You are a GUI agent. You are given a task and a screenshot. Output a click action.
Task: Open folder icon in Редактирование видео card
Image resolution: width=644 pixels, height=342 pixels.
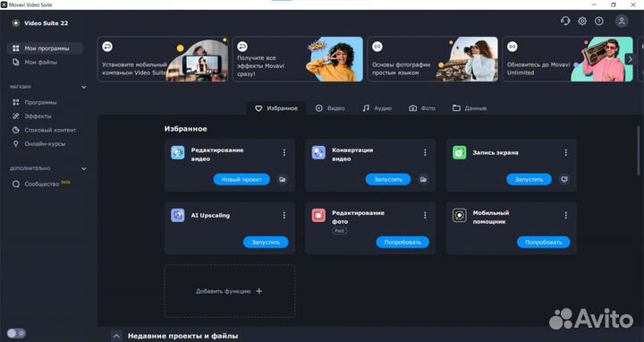point(282,180)
